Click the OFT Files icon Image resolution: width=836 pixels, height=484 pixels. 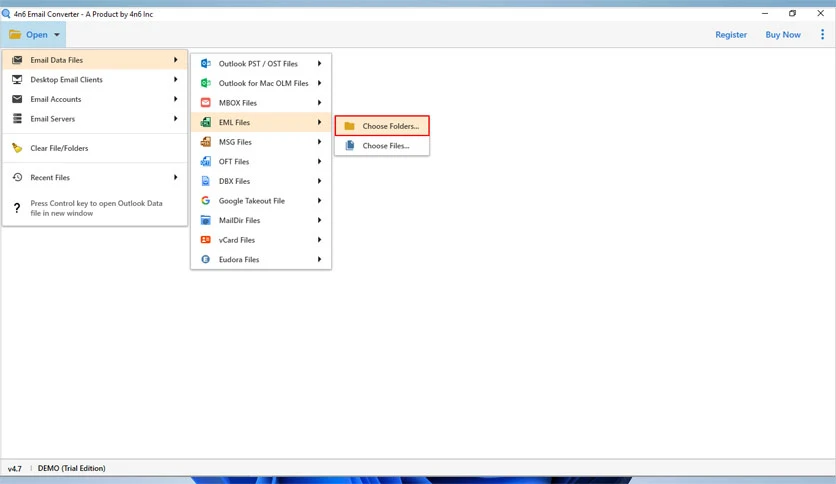(205, 162)
